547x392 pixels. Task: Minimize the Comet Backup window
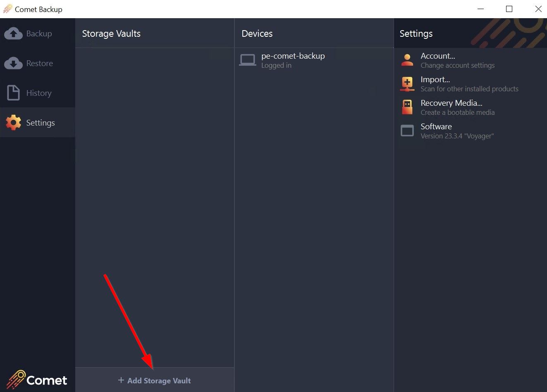480,9
